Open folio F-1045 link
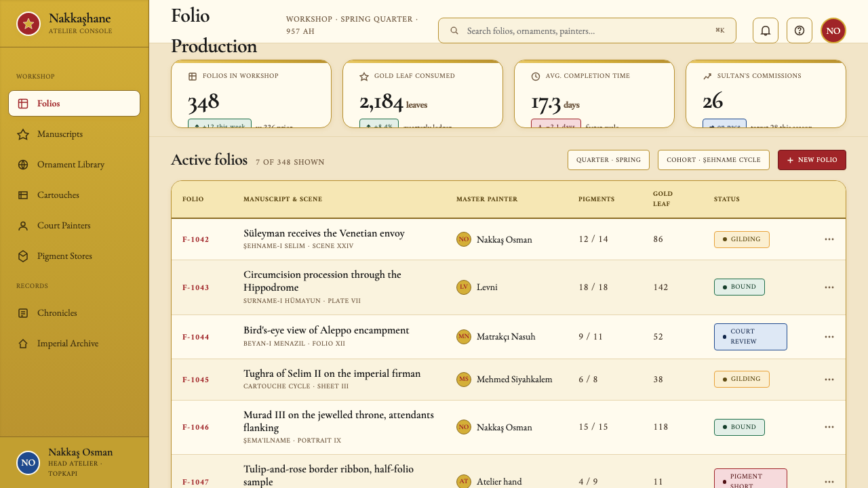Viewport: 868px width, 488px height. (196, 380)
